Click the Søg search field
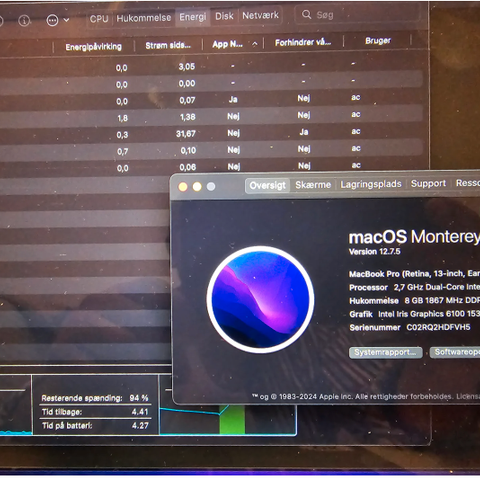The width and height of the screenshot is (480, 480). 357,15
